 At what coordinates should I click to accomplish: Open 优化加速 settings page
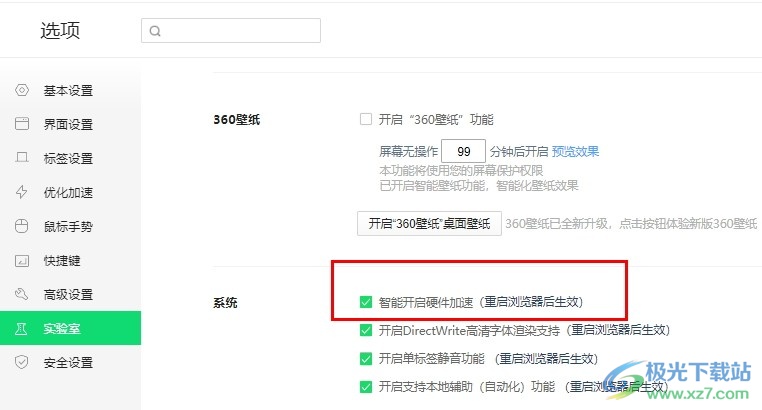pyautogui.click(x=70, y=192)
